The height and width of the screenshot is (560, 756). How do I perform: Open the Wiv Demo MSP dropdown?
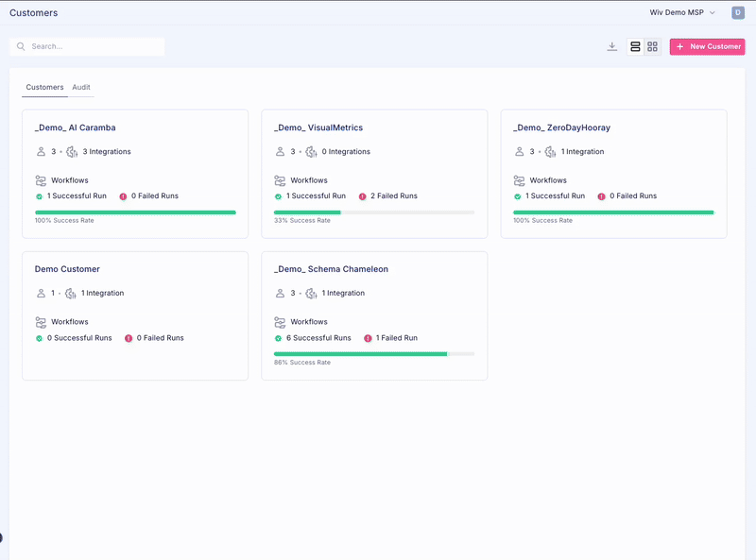pyautogui.click(x=682, y=13)
